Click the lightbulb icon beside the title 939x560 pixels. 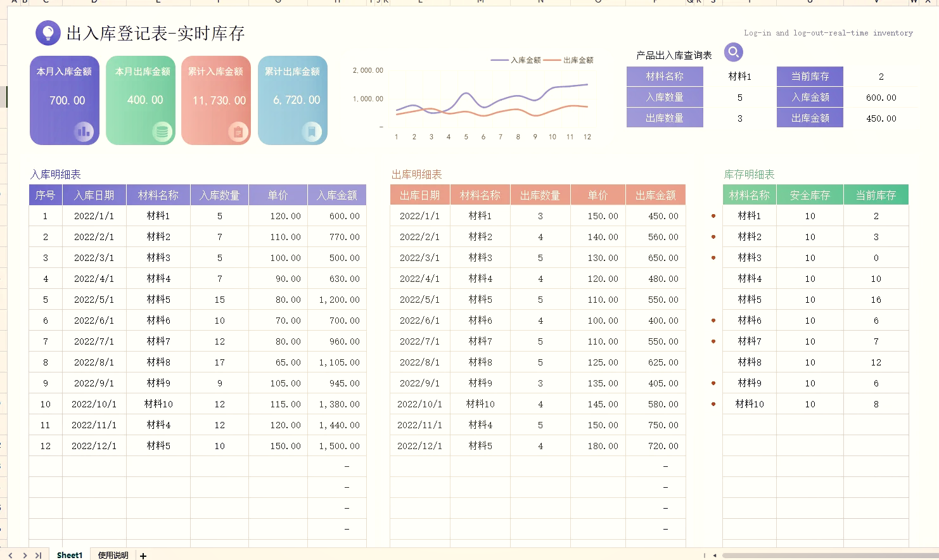pos(48,33)
